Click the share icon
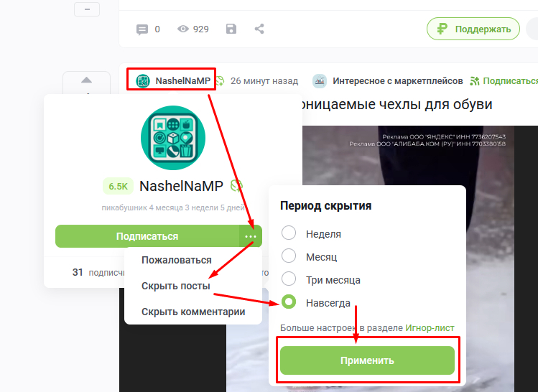538x392 pixels. (x=259, y=29)
